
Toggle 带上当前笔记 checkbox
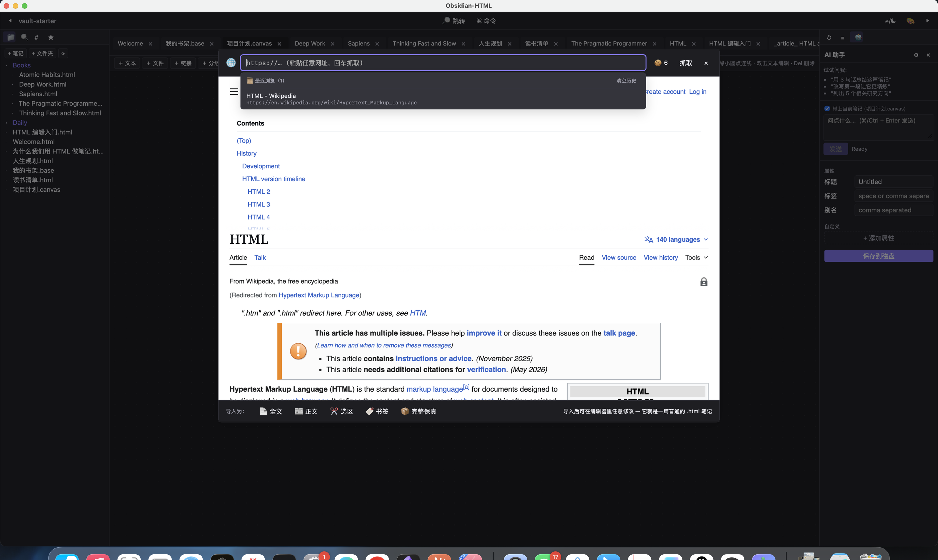(x=827, y=109)
